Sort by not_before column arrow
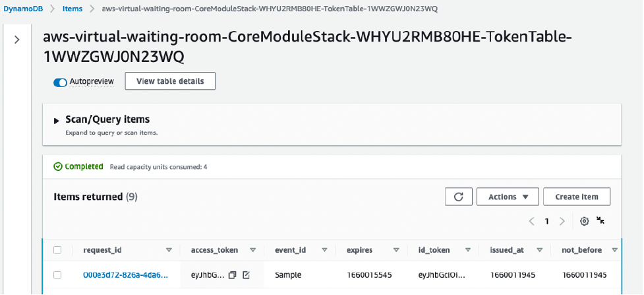 (614, 250)
